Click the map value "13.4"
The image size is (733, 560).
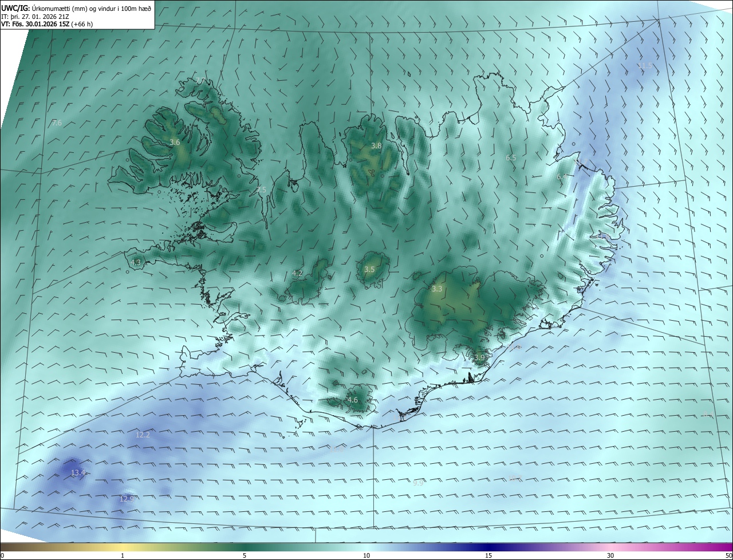click(78, 472)
